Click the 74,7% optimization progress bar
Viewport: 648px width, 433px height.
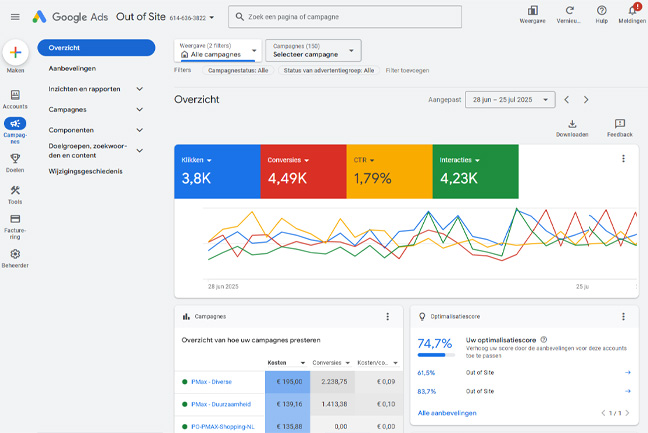click(x=436, y=355)
